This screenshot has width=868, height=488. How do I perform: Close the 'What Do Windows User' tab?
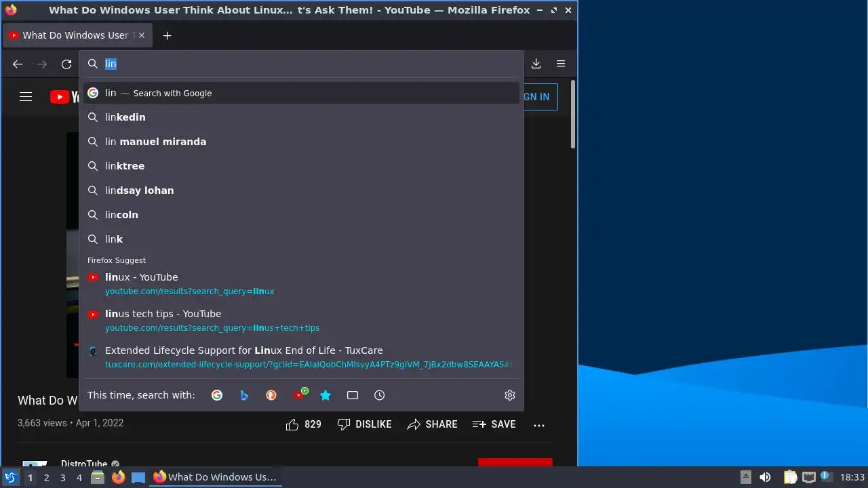pyautogui.click(x=142, y=35)
